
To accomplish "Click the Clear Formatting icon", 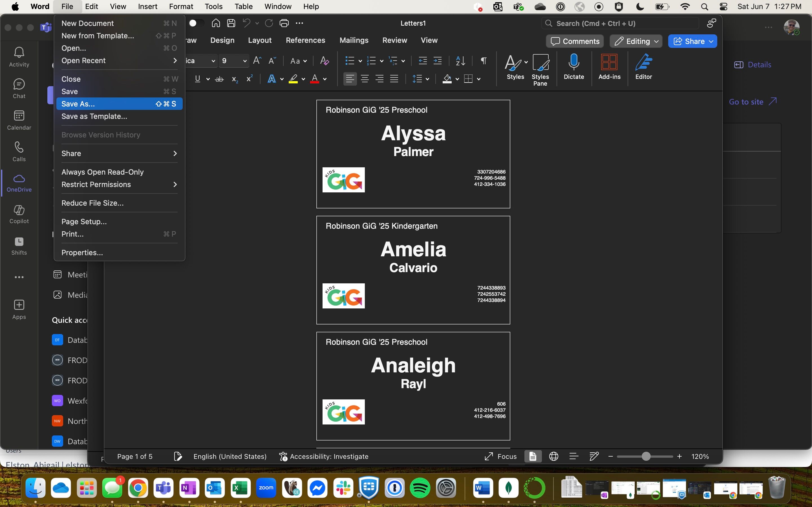I will [x=324, y=61].
